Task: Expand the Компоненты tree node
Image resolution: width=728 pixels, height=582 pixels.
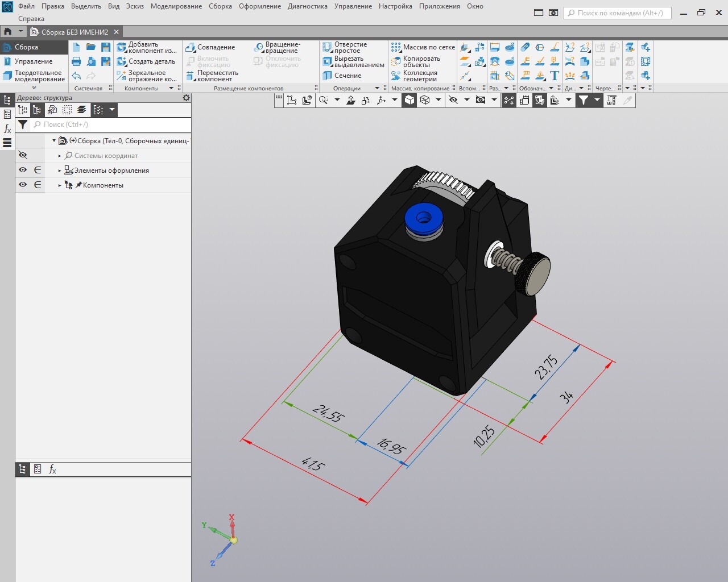Action: [60, 185]
